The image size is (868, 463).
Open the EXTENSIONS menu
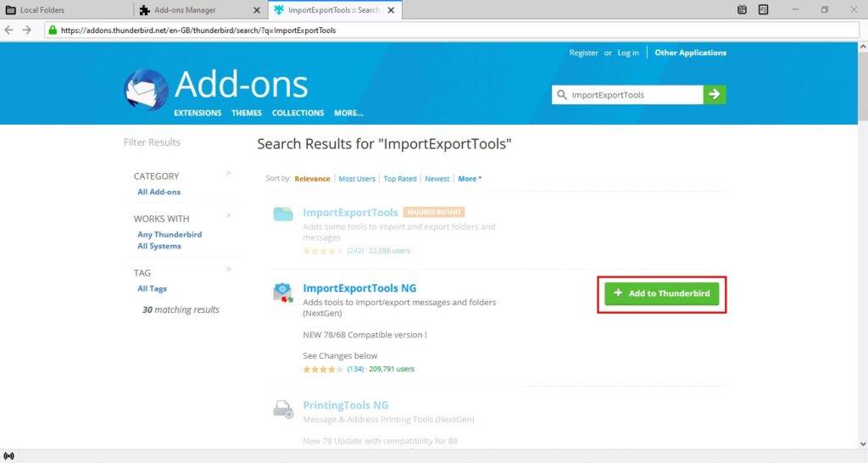point(198,113)
